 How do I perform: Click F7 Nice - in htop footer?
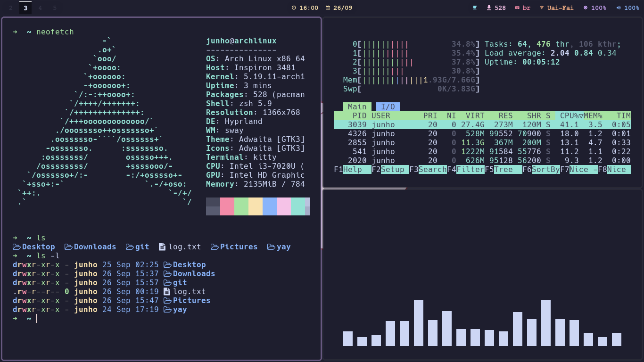(x=579, y=169)
